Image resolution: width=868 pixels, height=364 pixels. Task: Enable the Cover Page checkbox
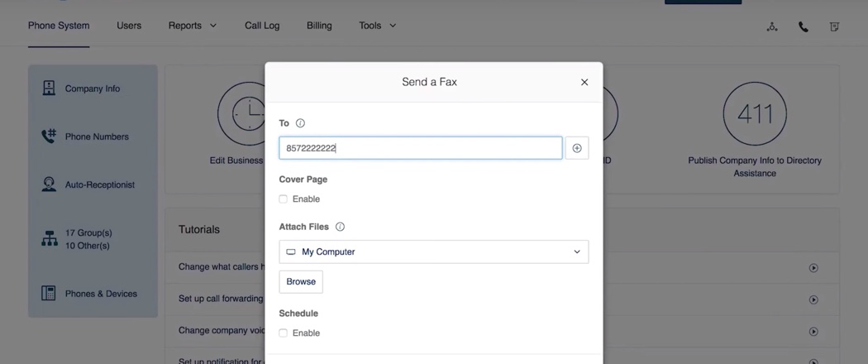[x=284, y=199]
